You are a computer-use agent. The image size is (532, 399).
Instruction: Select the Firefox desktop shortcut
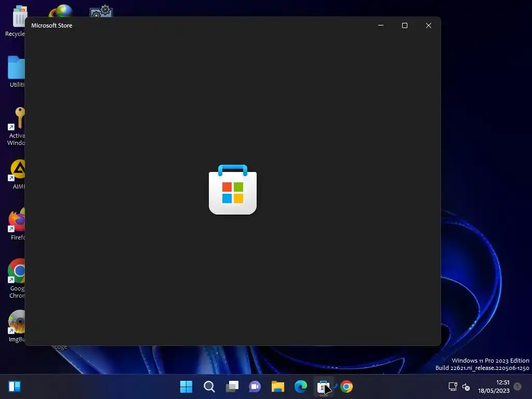pyautogui.click(x=17, y=224)
